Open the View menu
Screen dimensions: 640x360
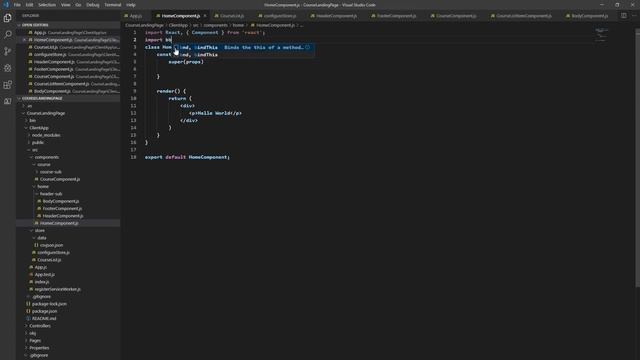(x=66, y=5)
